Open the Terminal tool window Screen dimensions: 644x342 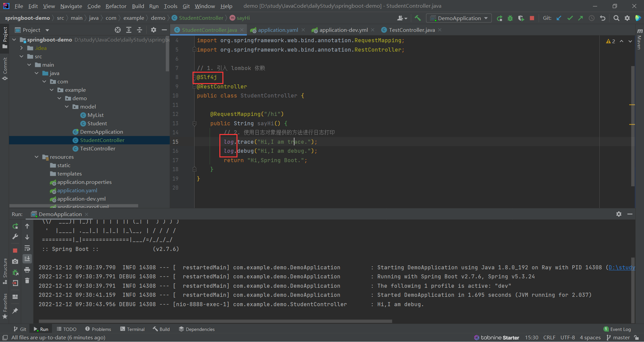132,329
